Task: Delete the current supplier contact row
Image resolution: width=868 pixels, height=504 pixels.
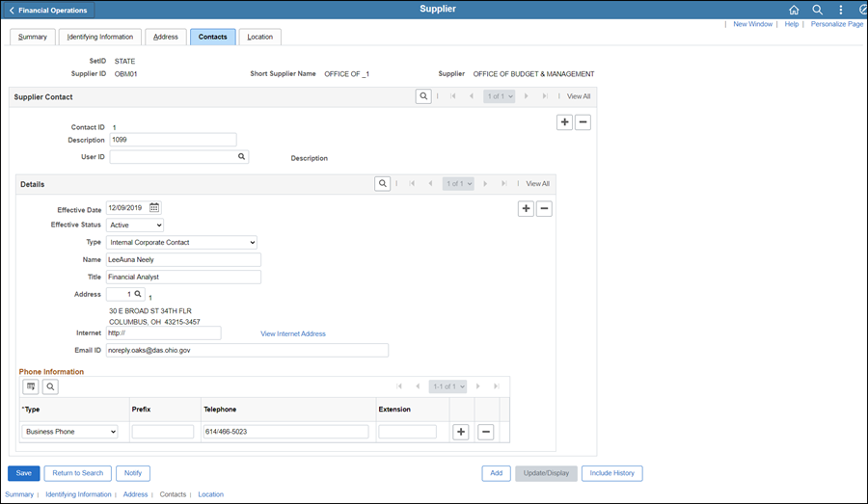Action: 583,122
